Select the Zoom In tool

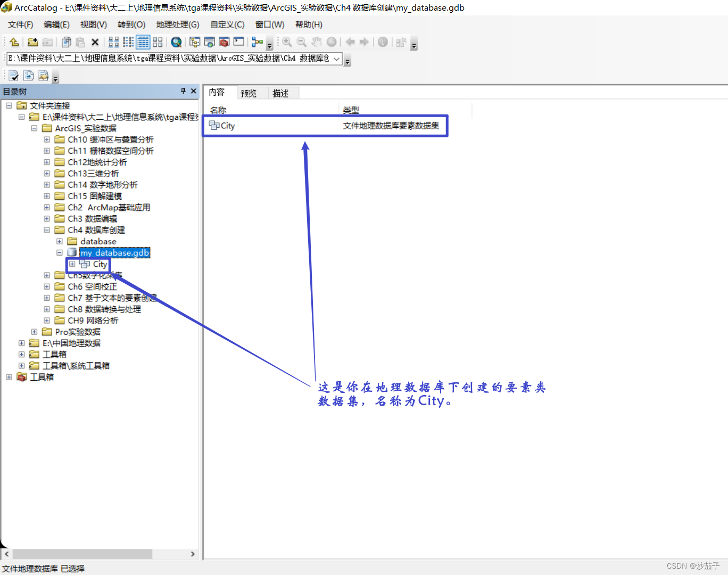click(287, 42)
